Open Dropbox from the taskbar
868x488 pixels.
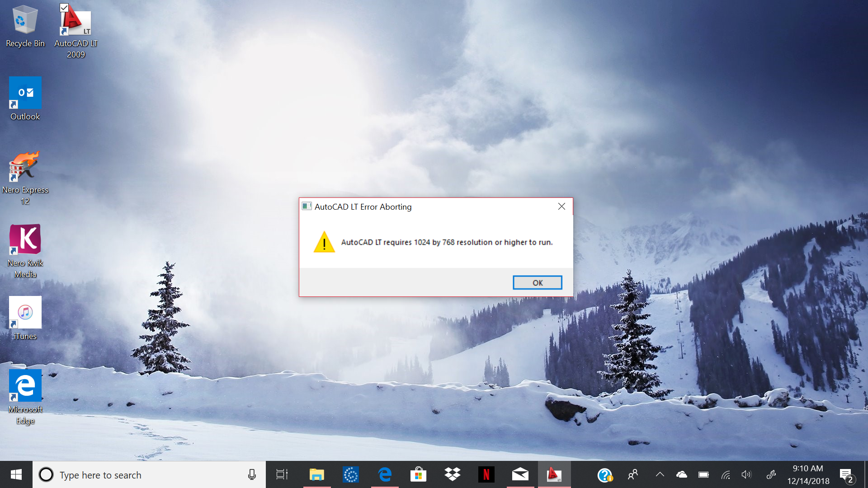[453, 474]
